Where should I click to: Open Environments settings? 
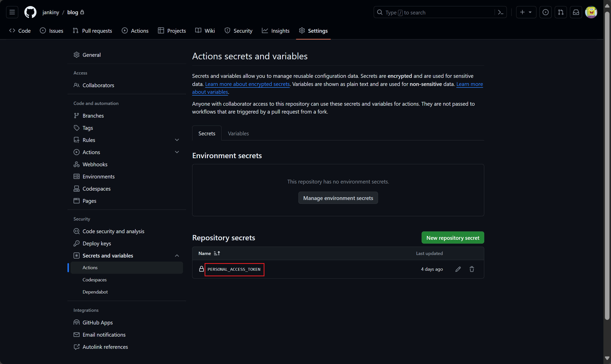127,176
